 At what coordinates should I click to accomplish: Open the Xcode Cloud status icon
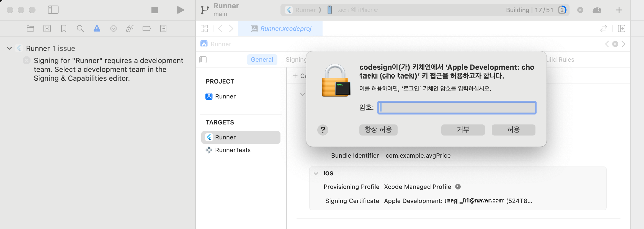[x=597, y=10]
